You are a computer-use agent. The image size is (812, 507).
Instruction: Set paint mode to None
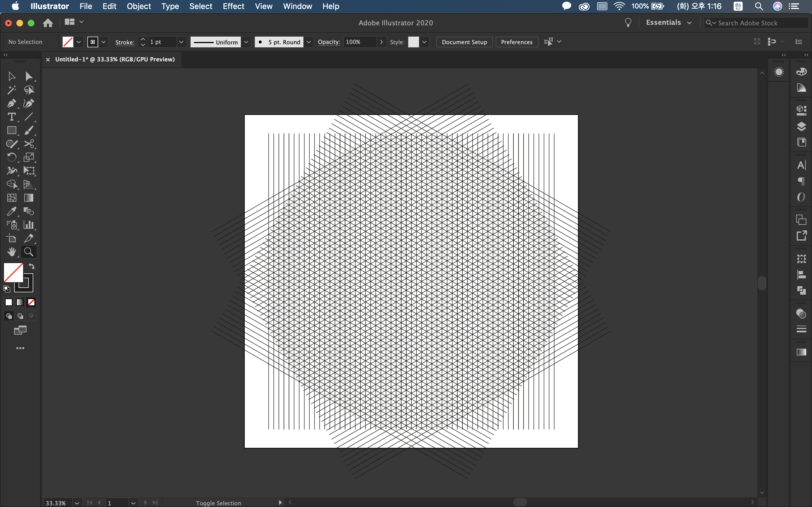(31, 303)
